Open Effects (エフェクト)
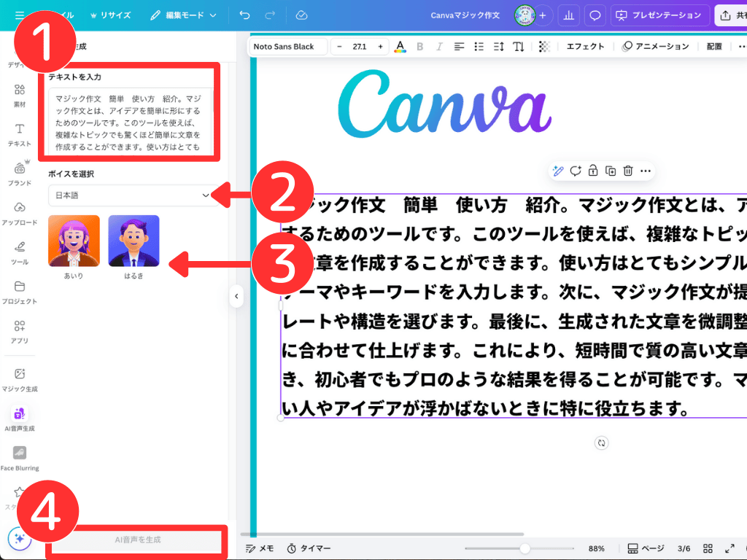Image resolution: width=747 pixels, height=560 pixels. (x=586, y=46)
